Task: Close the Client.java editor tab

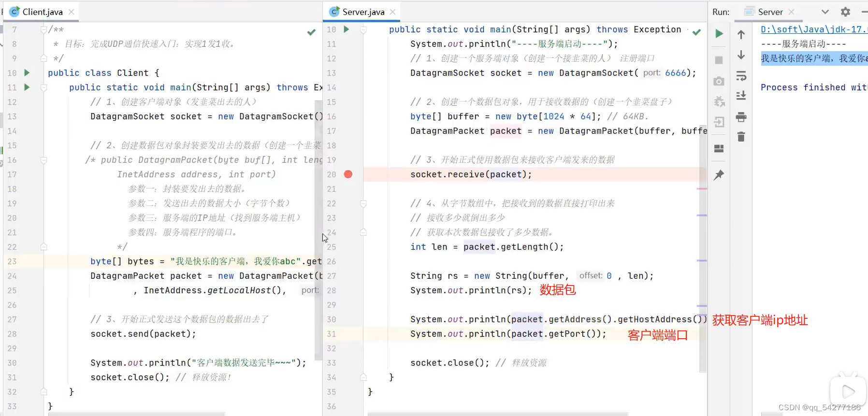Action: (x=72, y=12)
